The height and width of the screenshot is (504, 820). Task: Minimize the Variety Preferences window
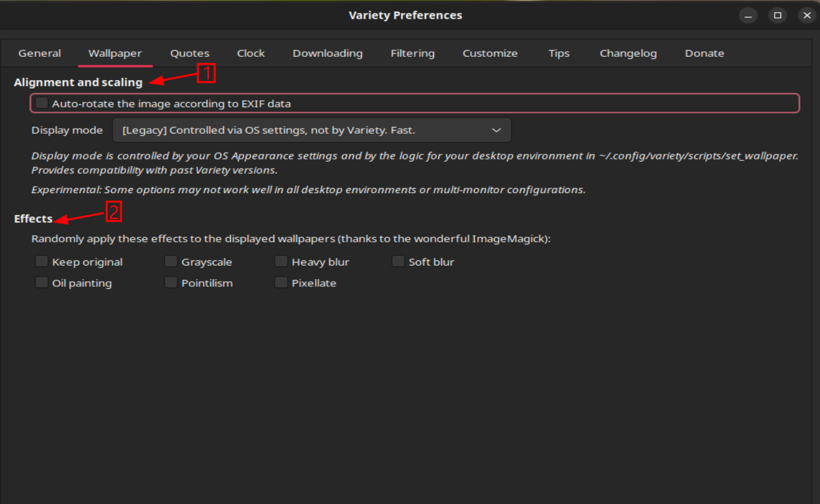coord(748,15)
